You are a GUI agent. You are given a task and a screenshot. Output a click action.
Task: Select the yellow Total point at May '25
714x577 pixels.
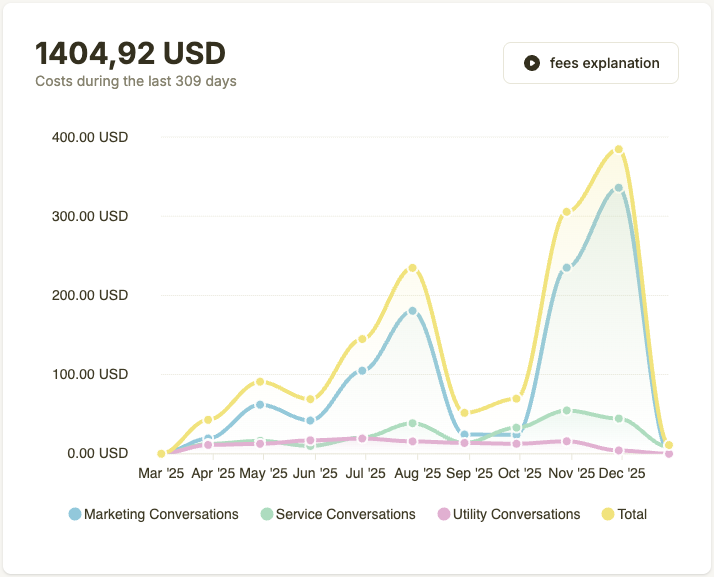coord(260,382)
